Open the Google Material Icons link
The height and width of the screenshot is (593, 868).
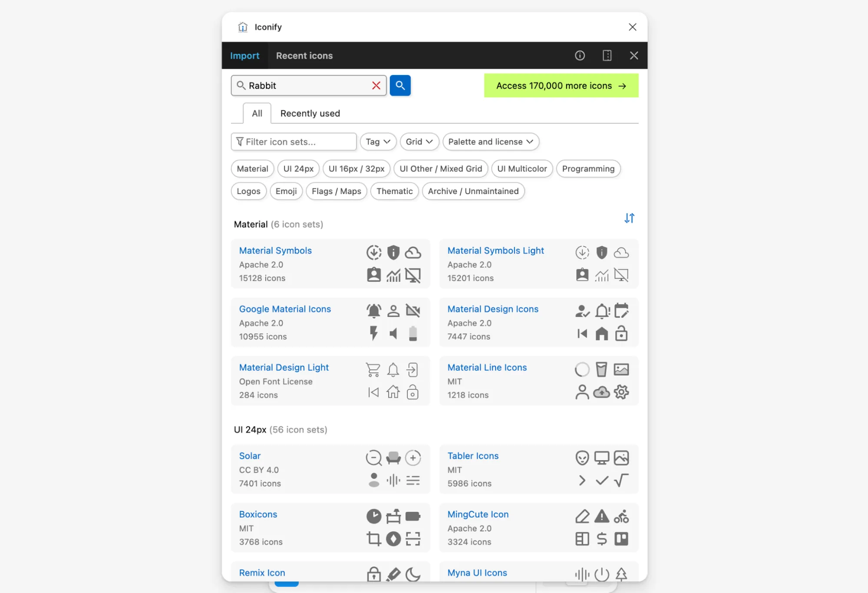(285, 309)
